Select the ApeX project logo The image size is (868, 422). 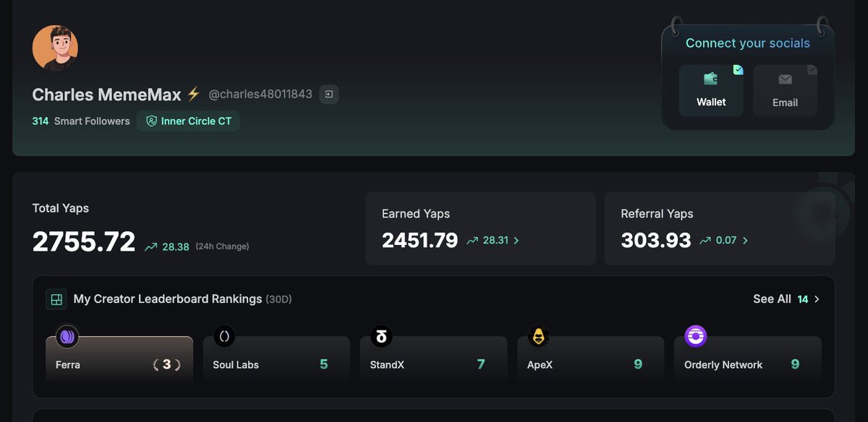pos(538,336)
